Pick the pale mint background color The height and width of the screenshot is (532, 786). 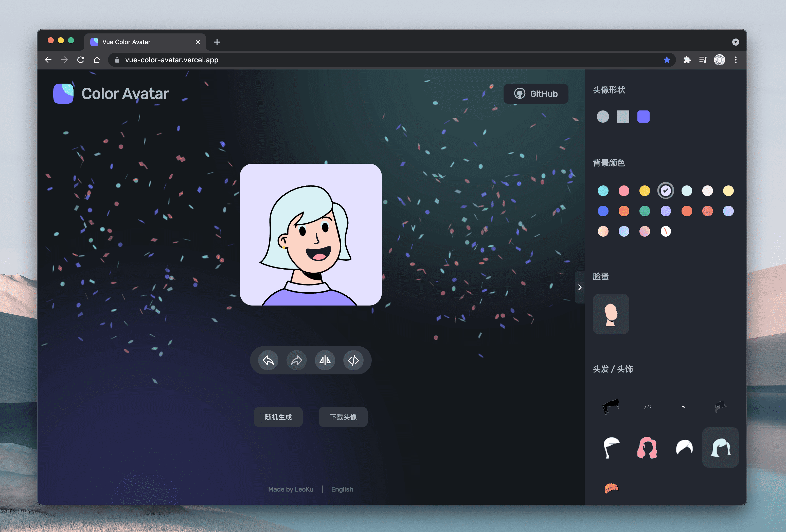pyautogui.click(x=687, y=191)
